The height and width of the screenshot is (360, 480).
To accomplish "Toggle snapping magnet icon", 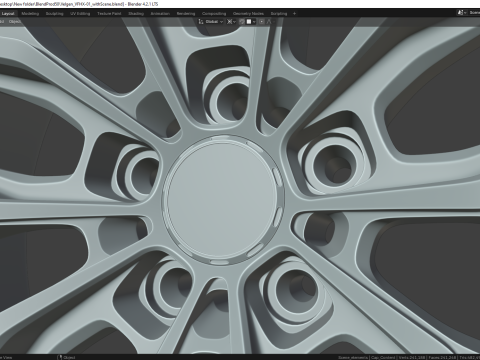I will coord(242,22).
